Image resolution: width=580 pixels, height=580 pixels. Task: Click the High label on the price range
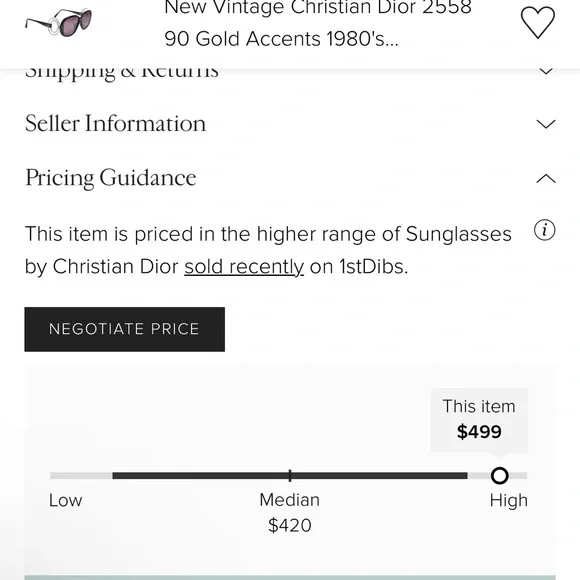(x=509, y=500)
